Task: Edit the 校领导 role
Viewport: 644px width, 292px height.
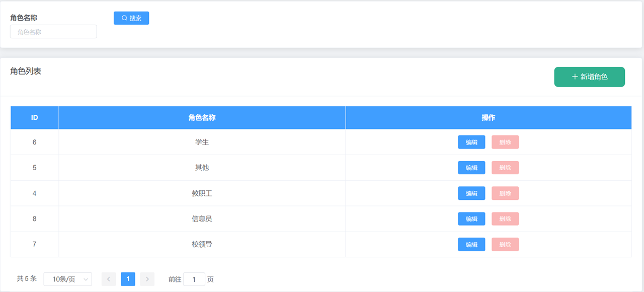Action: point(471,244)
